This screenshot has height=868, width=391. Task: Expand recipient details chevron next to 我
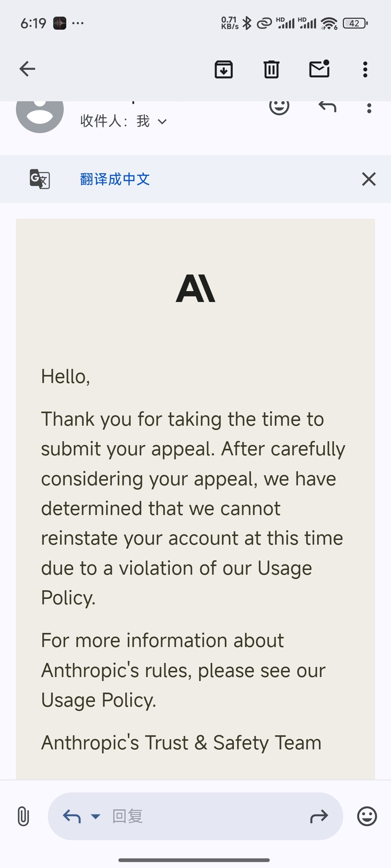163,122
